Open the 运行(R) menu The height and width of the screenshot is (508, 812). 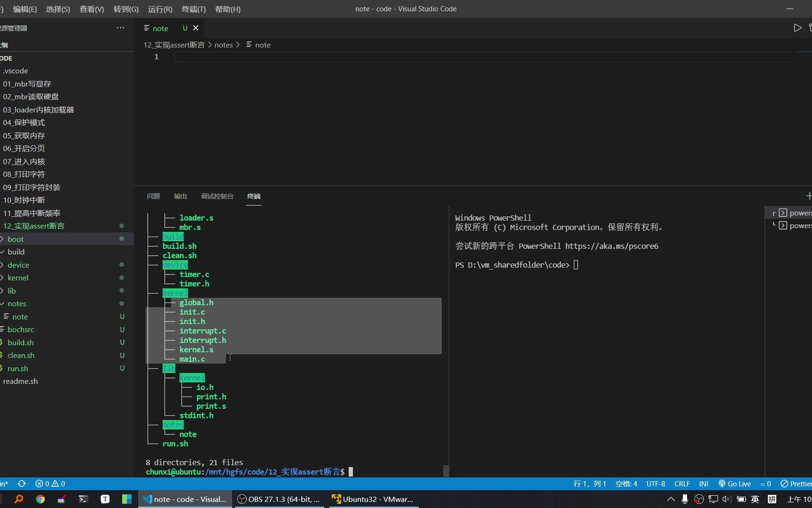tap(160, 9)
